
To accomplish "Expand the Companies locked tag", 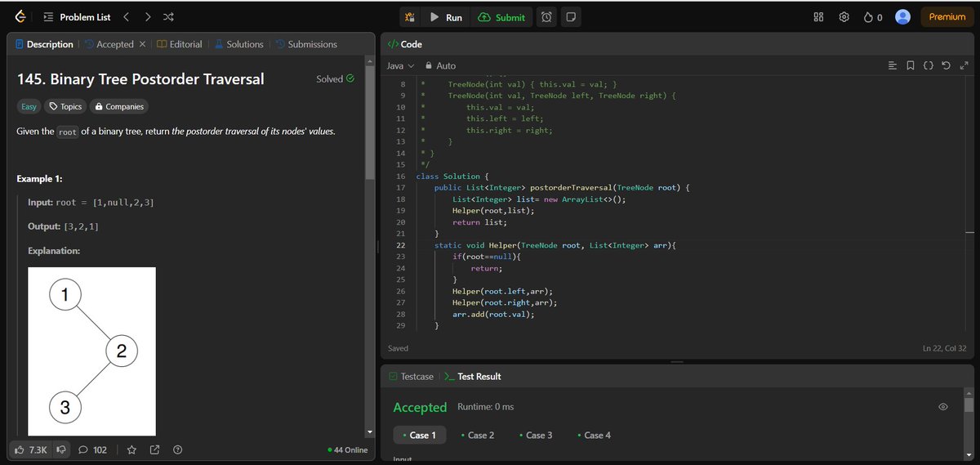I will [118, 106].
